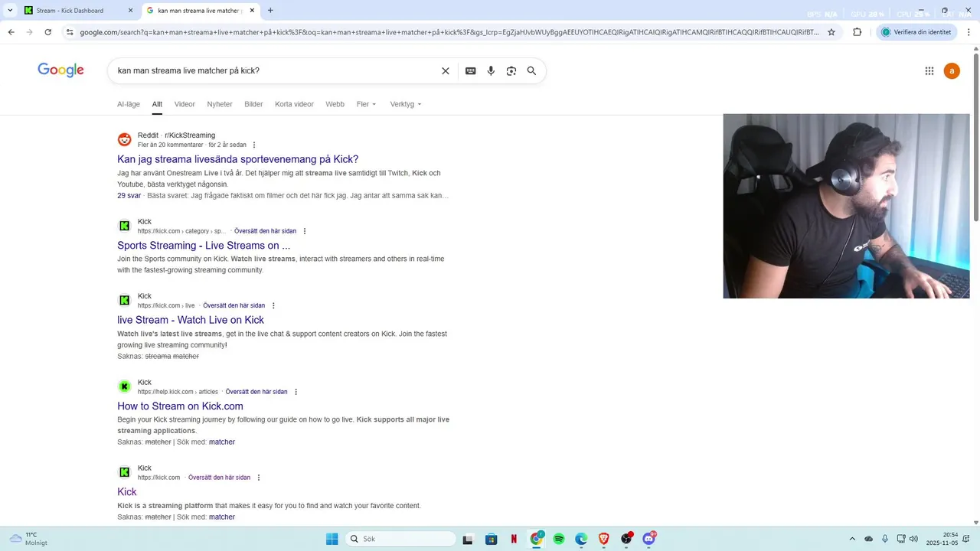Open Discord from the taskbar
980x551 pixels.
tap(649, 539)
